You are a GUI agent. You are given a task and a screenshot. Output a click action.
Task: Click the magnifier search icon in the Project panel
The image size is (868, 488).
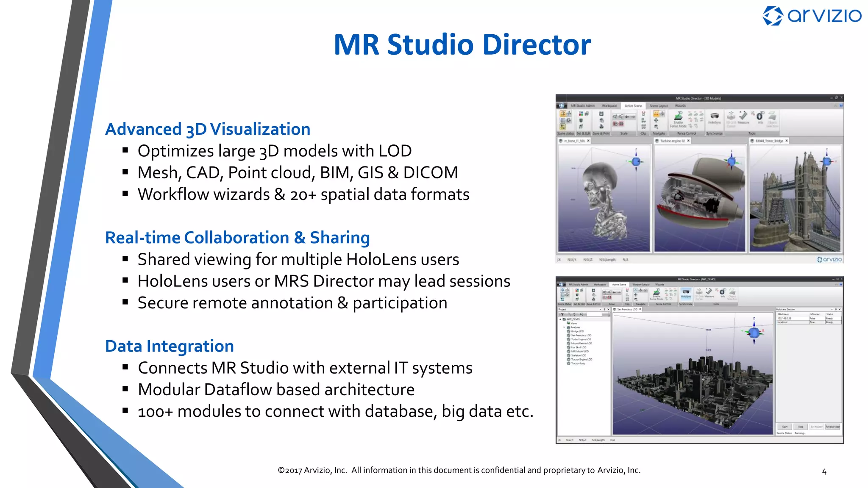point(581,314)
